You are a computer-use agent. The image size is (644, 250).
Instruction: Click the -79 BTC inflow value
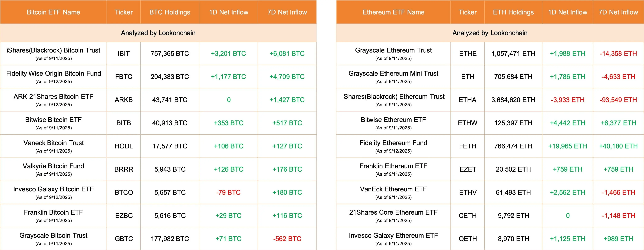228,192
